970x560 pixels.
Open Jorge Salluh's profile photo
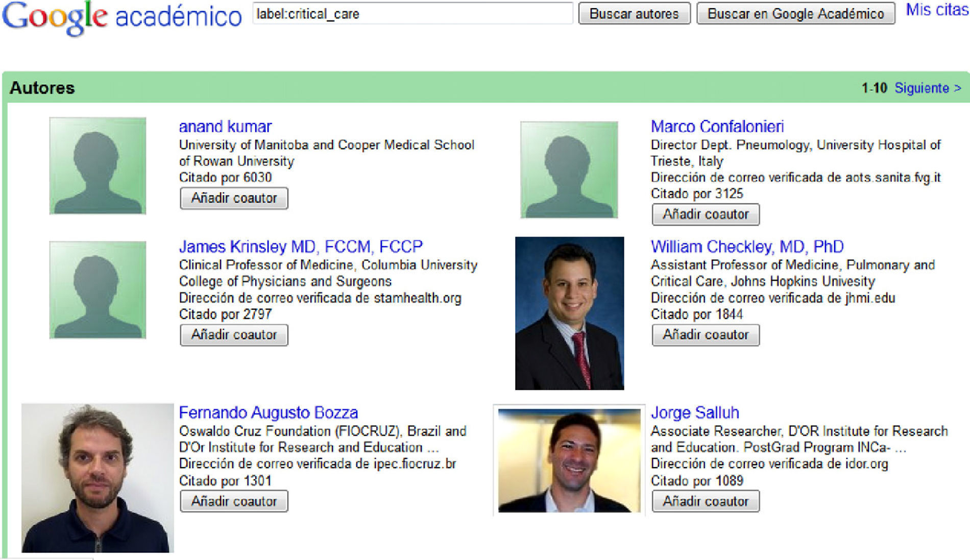tap(569, 460)
